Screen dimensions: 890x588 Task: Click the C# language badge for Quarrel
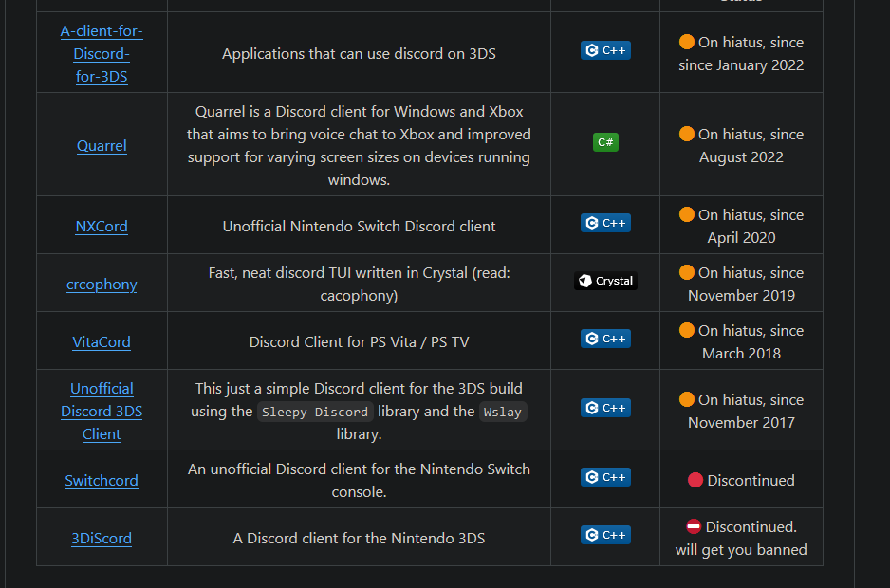(x=605, y=142)
